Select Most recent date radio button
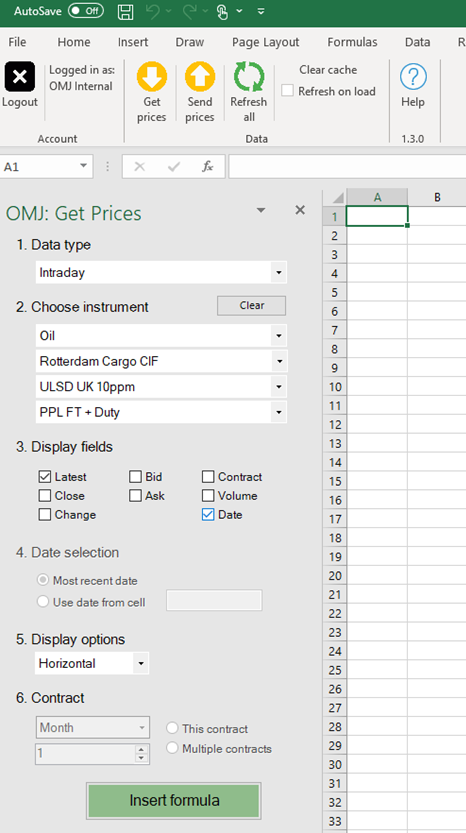Viewport: 466px width, 833px height. 43,580
